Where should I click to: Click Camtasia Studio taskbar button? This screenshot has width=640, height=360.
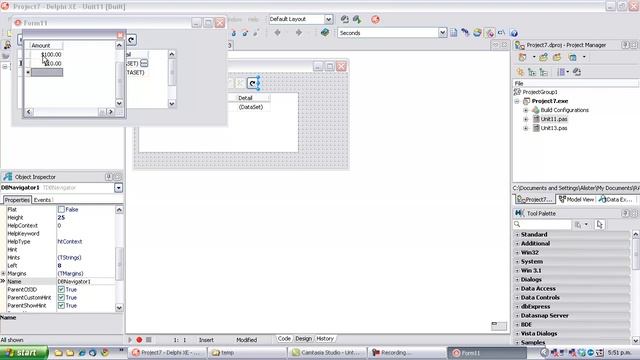[x=328, y=353]
